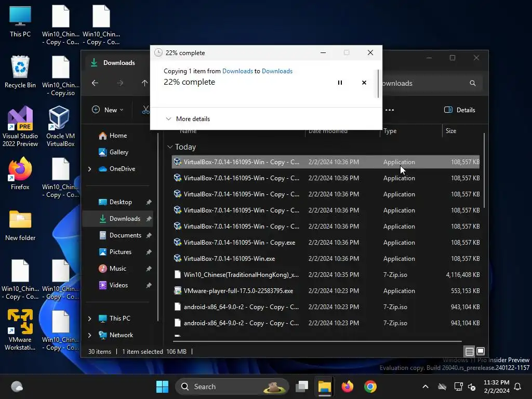532x399 pixels.
Task: Open the weather widget on taskbar
Action: [x=17, y=387]
